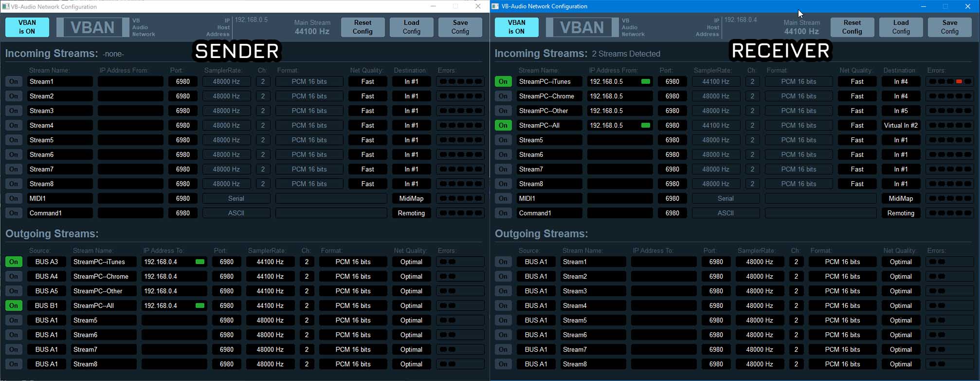Viewport: 980px width, 381px height.
Task: Click receiver host IP address 192.168.0.4
Action: point(741,20)
